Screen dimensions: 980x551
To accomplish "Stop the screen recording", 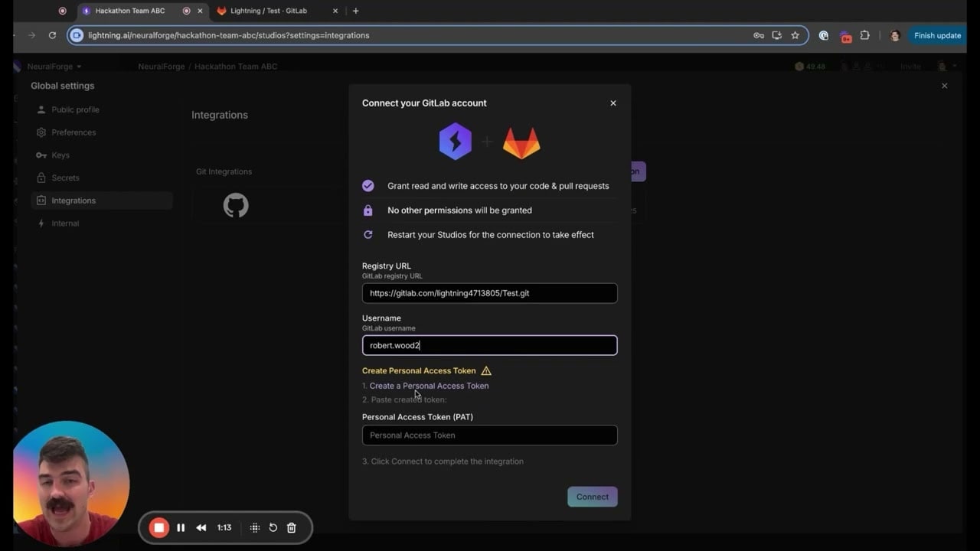I will [159, 527].
